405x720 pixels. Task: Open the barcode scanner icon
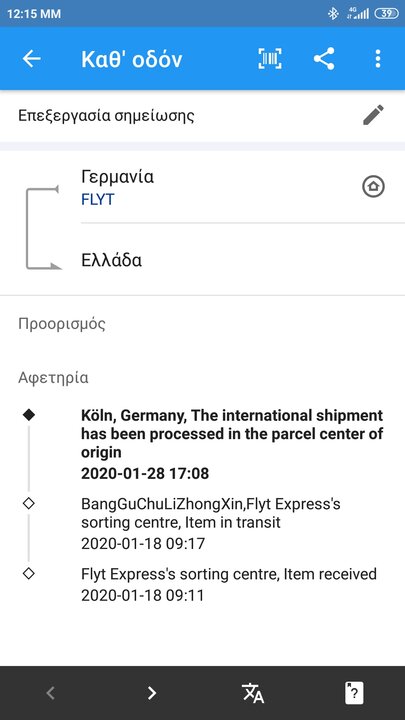pyautogui.click(x=270, y=59)
